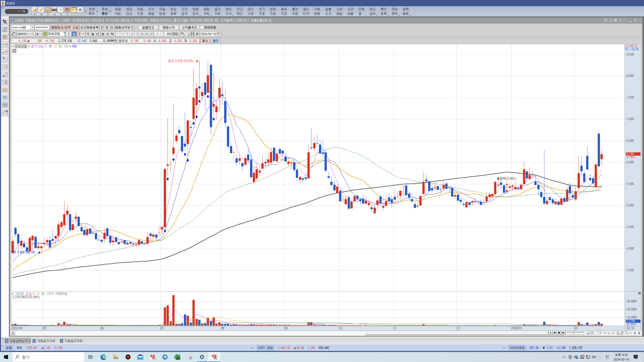
Task: Select the eraser tool in sidebar
Action: click(x=5, y=67)
